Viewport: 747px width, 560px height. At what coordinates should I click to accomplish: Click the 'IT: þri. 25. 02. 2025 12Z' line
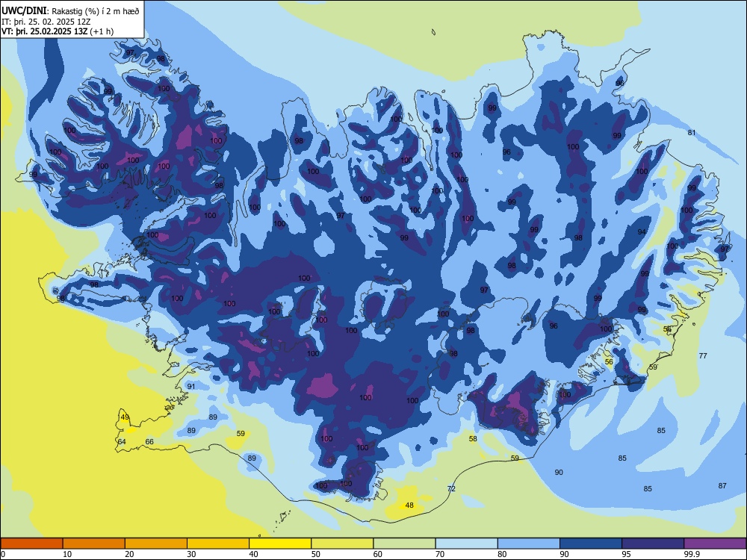point(46,22)
